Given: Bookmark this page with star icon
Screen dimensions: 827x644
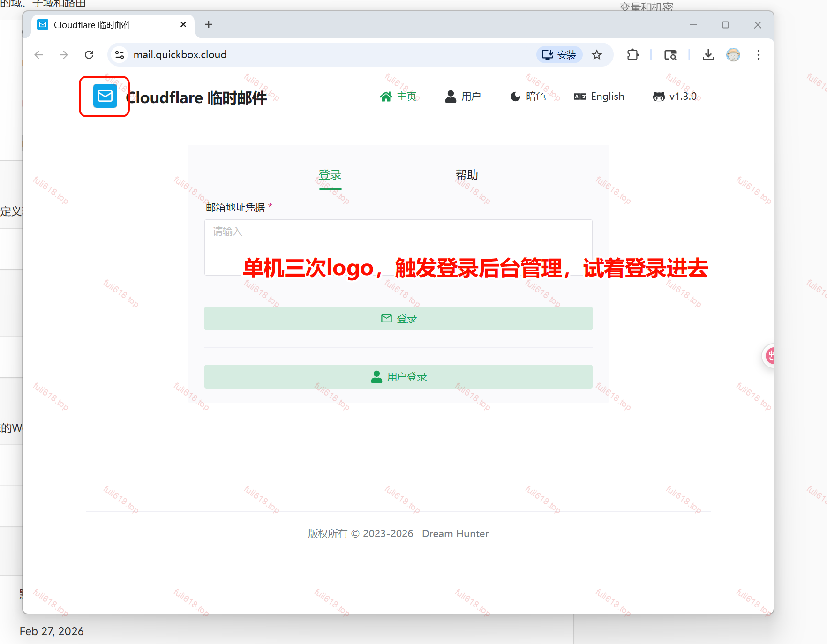Looking at the screenshot, I should pos(597,55).
